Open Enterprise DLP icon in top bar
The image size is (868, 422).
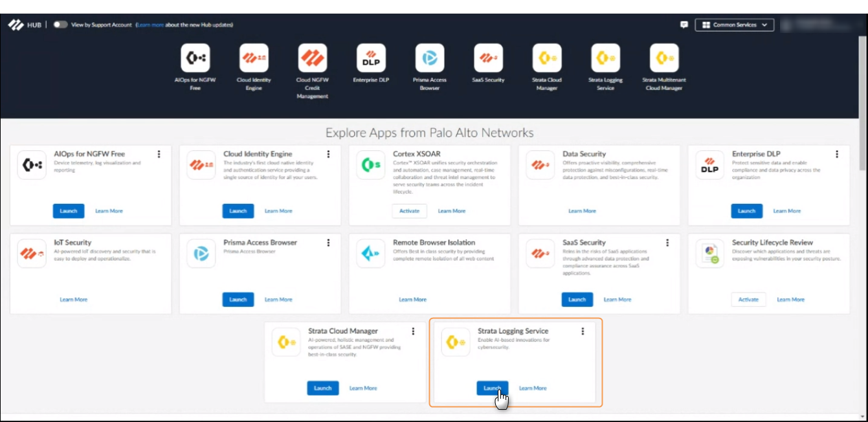pyautogui.click(x=371, y=58)
